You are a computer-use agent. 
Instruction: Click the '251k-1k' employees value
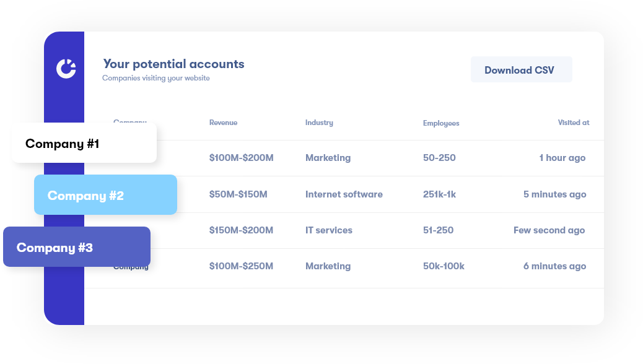(x=439, y=194)
